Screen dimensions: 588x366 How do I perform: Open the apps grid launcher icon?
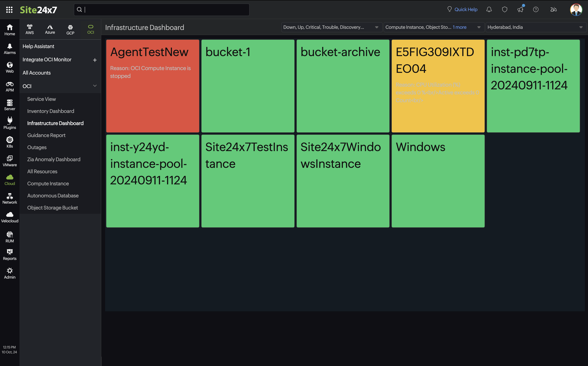(x=9, y=10)
